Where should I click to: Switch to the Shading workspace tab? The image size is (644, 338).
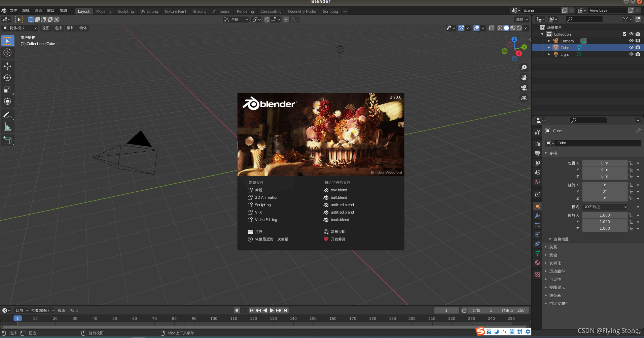(200, 11)
